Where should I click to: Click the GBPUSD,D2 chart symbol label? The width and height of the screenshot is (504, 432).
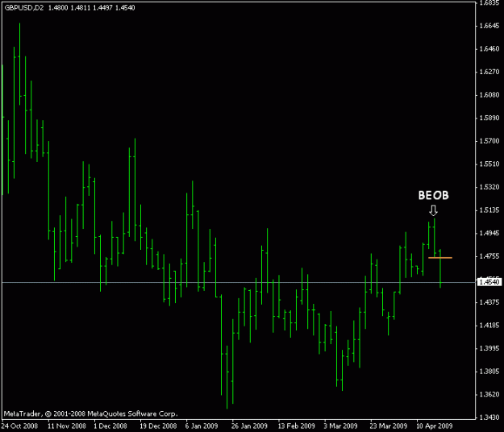24,8
